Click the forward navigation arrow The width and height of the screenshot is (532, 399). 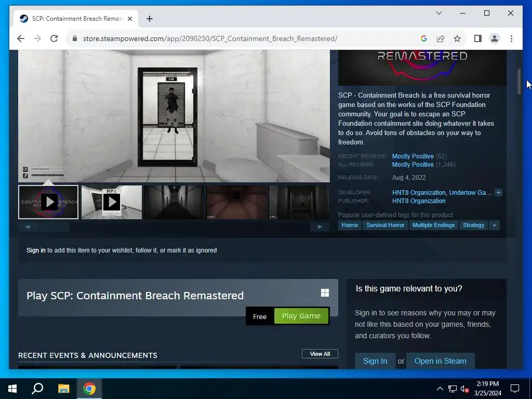point(37,38)
